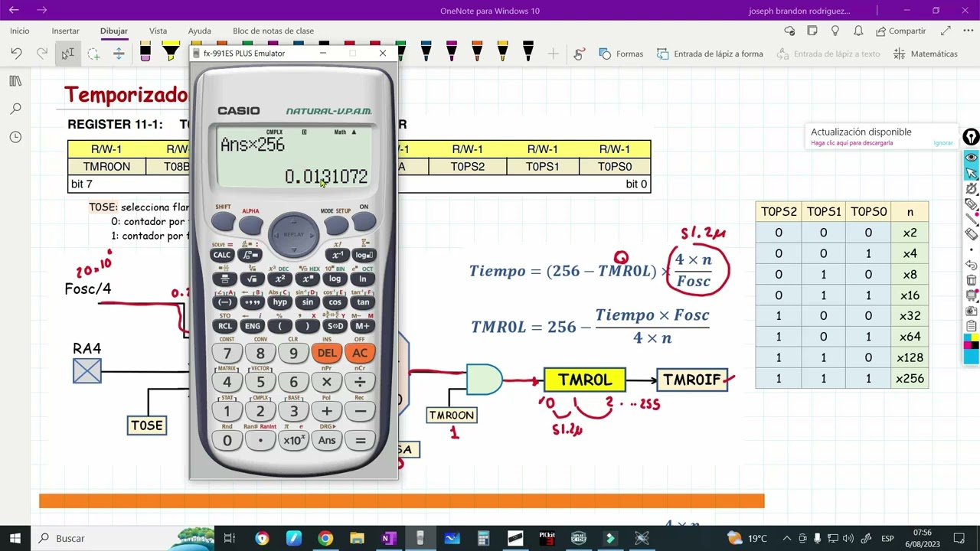Click update link to download
The width and height of the screenshot is (980, 551).
click(851, 143)
